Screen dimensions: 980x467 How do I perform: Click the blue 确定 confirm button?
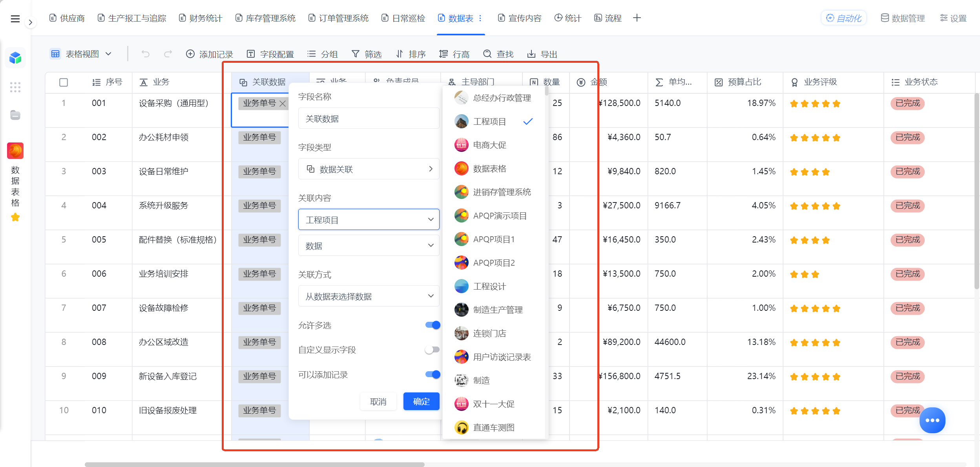421,401
